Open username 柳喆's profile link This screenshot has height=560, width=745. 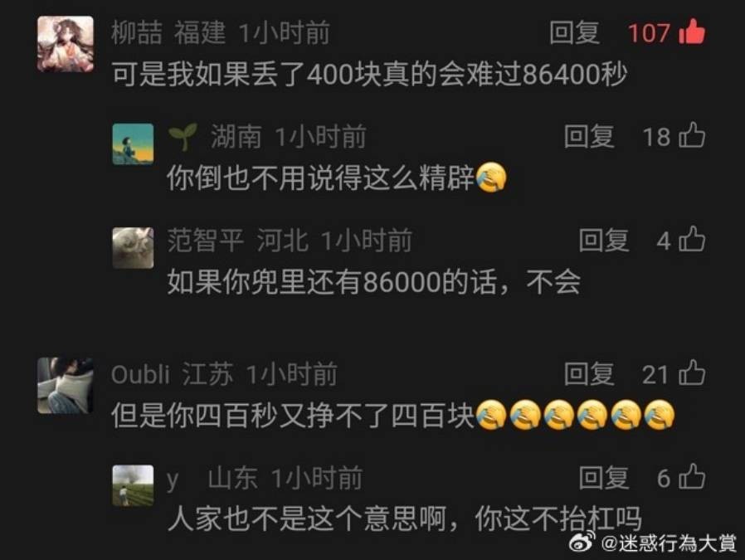pyautogui.click(x=136, y=33)
